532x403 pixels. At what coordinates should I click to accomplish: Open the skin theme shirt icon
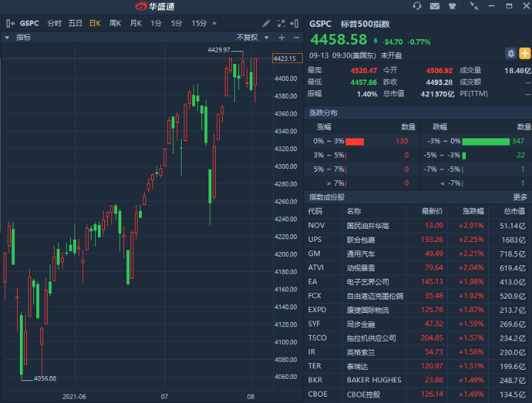453,6
